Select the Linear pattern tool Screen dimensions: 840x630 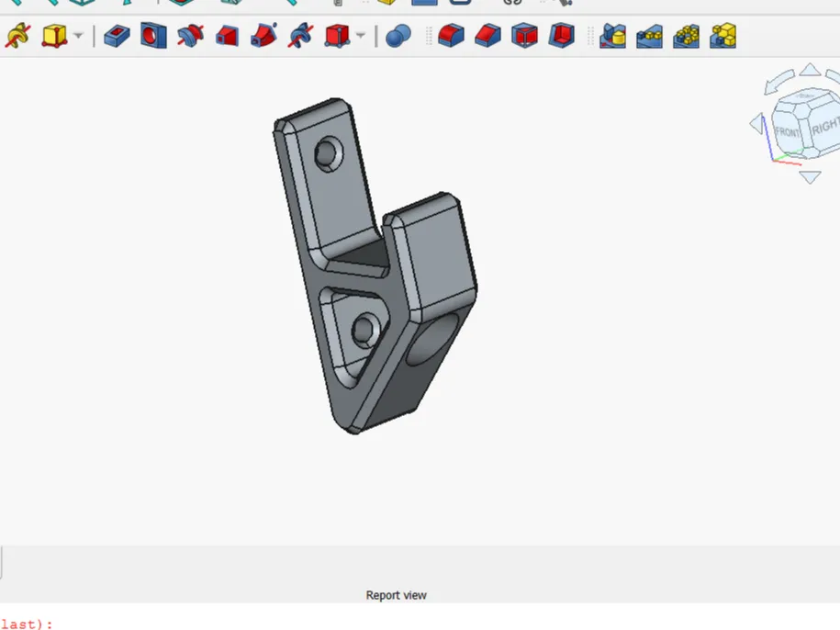(x=649, y=36)
